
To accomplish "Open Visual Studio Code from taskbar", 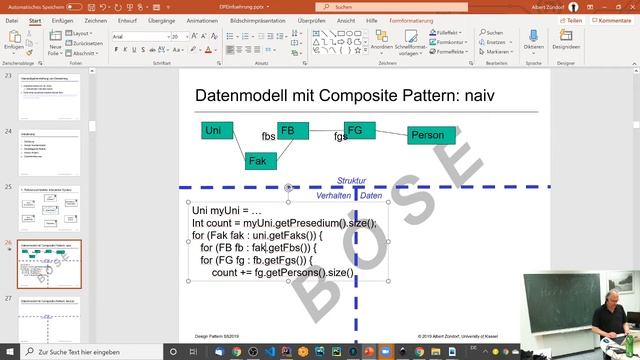I will 270,351.
